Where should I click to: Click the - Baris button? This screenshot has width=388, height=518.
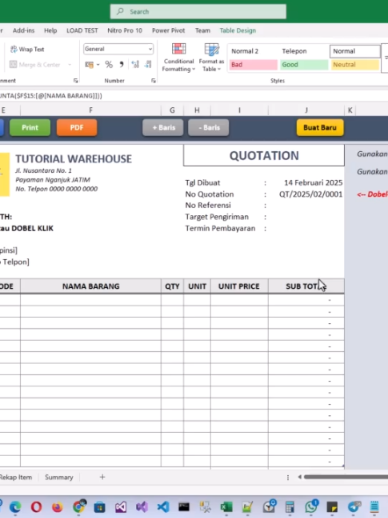[209, 128]
